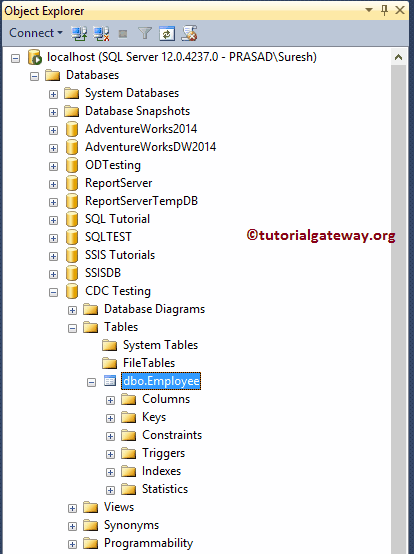Screen dimensions: 414x554
Task: Select the AdventureWorksDW2014 label
Action: [150, 147]
